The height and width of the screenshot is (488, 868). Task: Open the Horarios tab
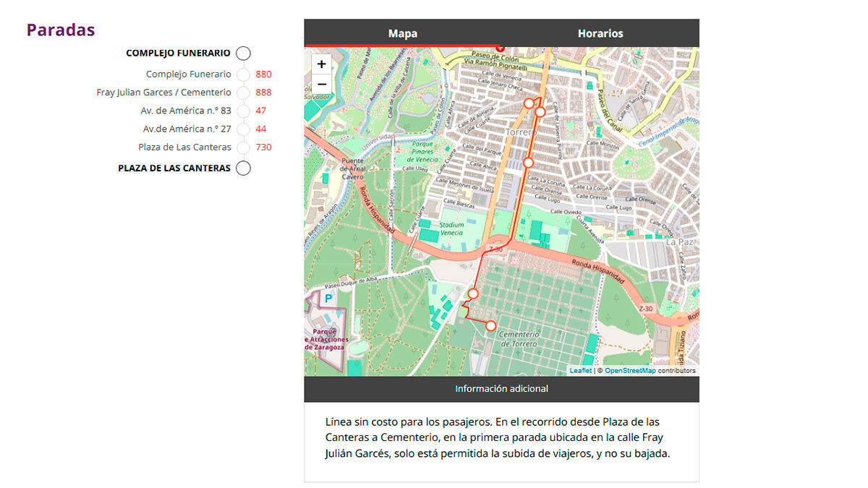(600, 33)
